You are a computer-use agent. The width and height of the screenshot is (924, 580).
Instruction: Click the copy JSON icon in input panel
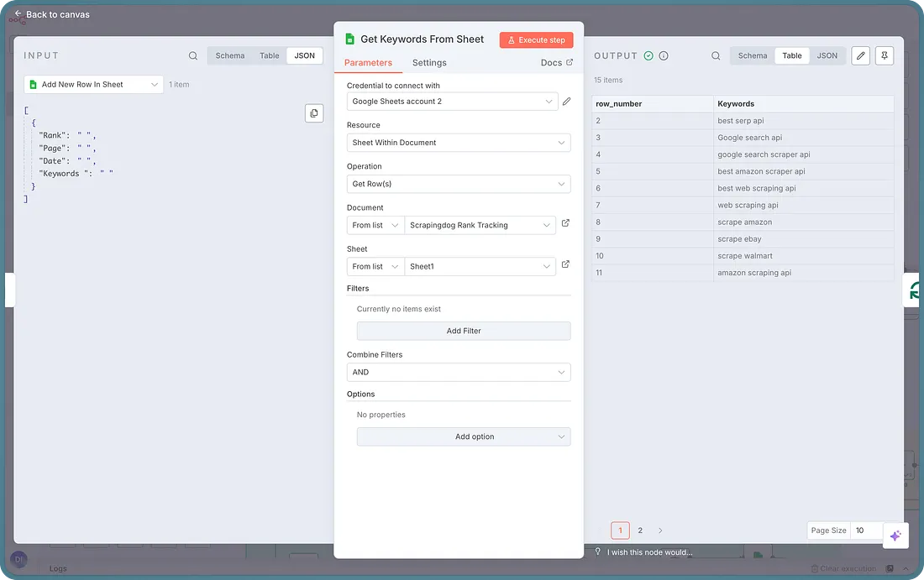click(314, 113)
